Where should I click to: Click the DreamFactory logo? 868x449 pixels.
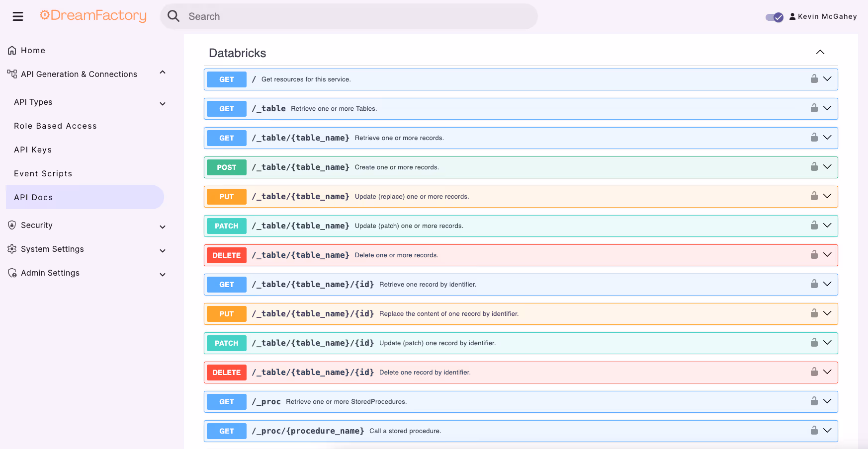coord(93,16)
